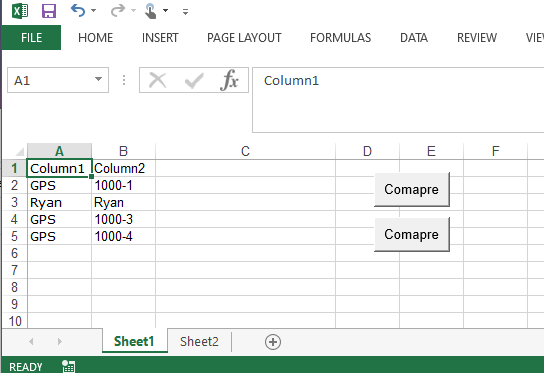Image resolution: width=544 pixels, height=373 pixels.
Task: Click the Redo arrow icon
Action: click(x=118, y=11)
